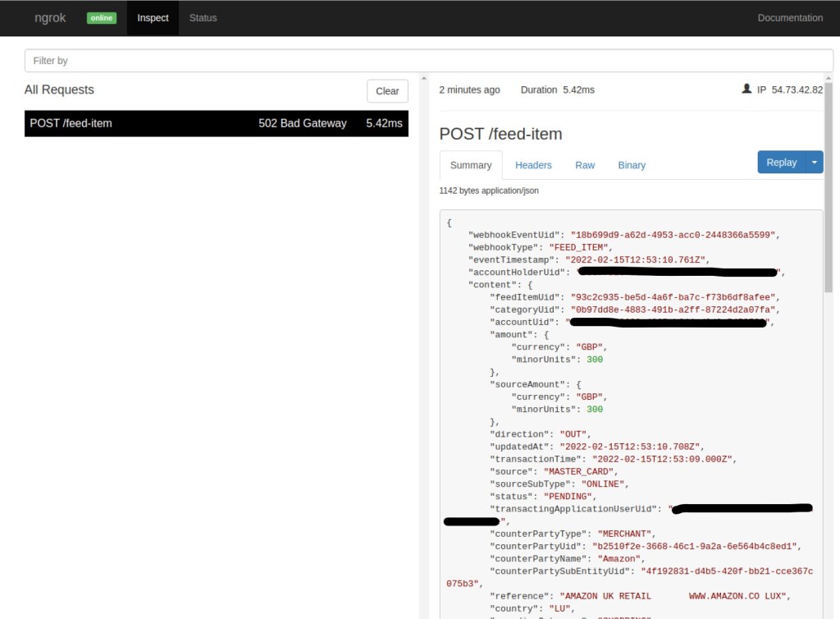The image size is (840, 619).
Task: Clear all captured requests
Action: (x=387, y=91)
